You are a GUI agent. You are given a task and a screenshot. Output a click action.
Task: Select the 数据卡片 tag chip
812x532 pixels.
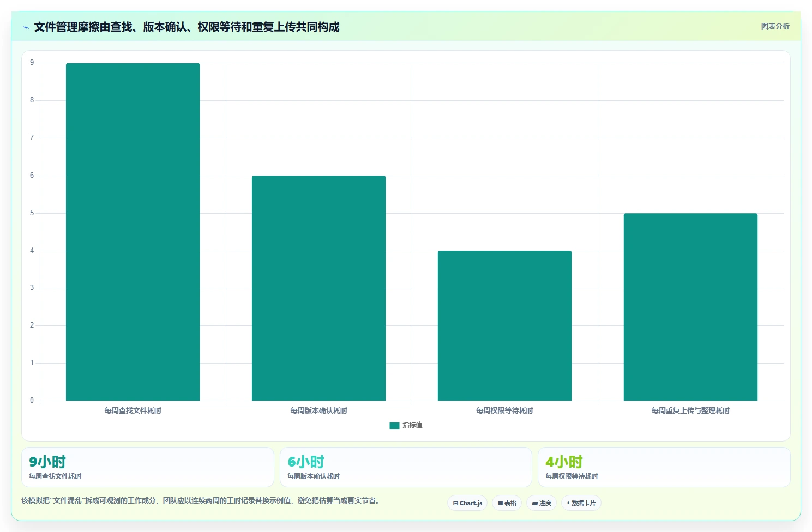(x=581, y=503)
